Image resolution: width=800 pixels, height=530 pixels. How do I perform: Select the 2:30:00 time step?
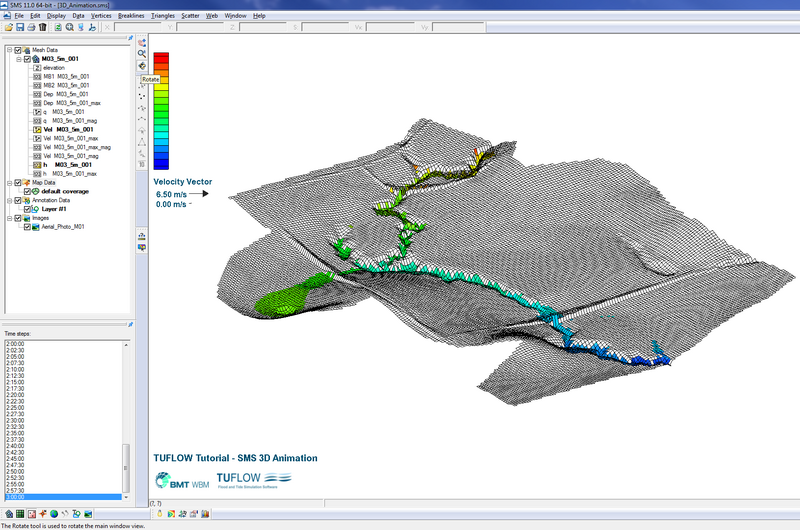(x=63, y=420)
